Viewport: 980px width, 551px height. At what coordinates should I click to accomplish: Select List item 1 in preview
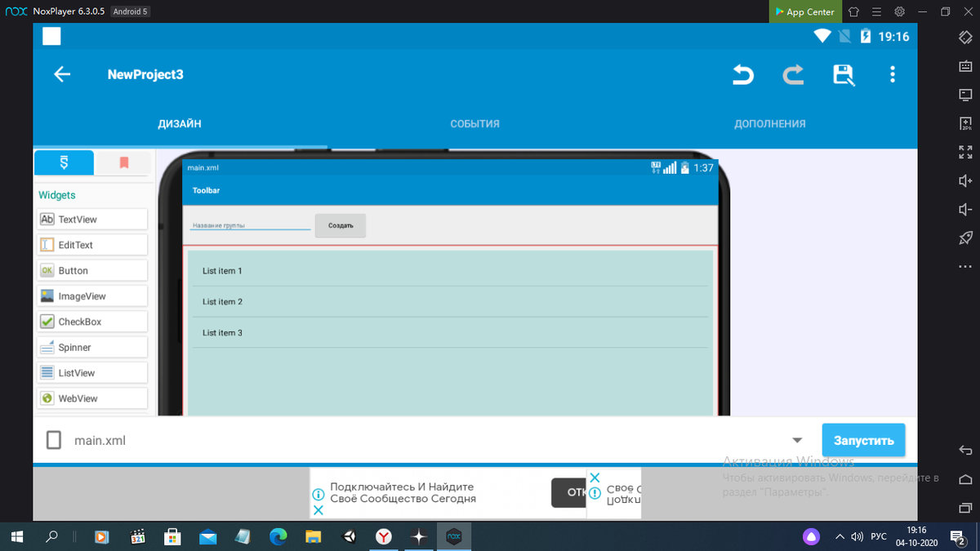click(450, 271)
